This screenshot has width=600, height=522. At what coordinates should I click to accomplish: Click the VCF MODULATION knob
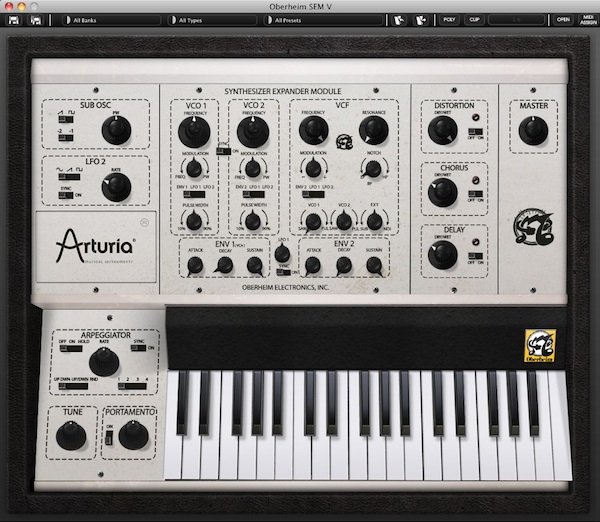point(313,168)
